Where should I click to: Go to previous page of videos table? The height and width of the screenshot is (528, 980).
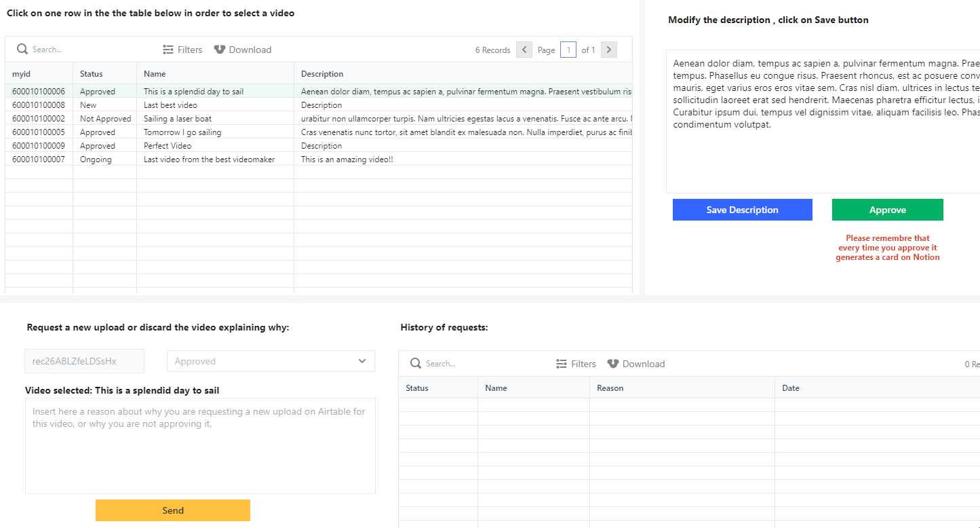524,50
